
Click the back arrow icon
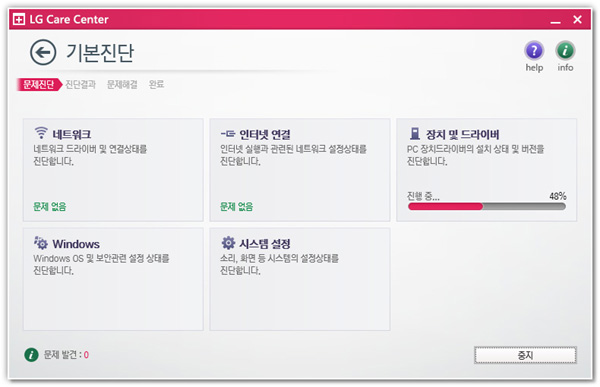tap(43, 52)
